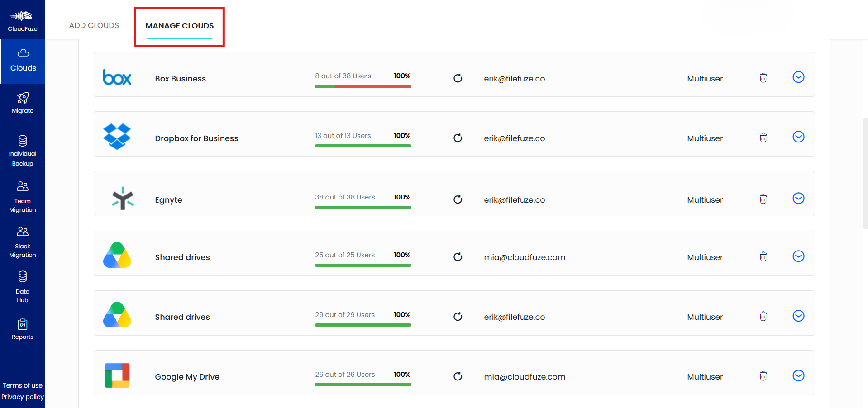This screenshot has height=408, width=868.
Task: Click the Dropbox 13 of 13 progress bar
Action: (363, 146)
